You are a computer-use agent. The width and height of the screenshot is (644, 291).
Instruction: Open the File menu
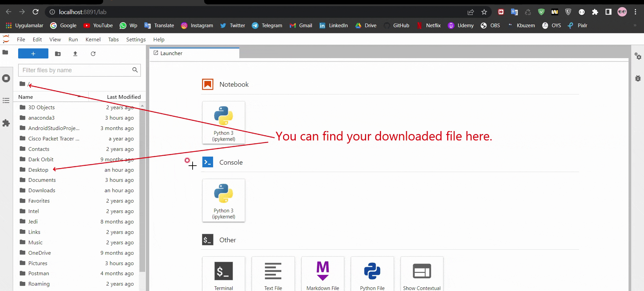click(21, 40)
